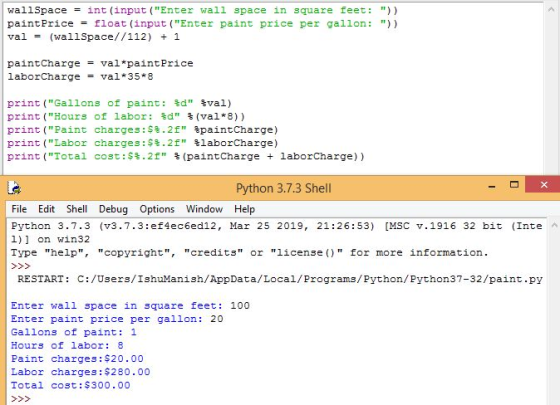Screen dimensions: 560x405
Task: Open the Window menu
Action: (x=204, y=209)
